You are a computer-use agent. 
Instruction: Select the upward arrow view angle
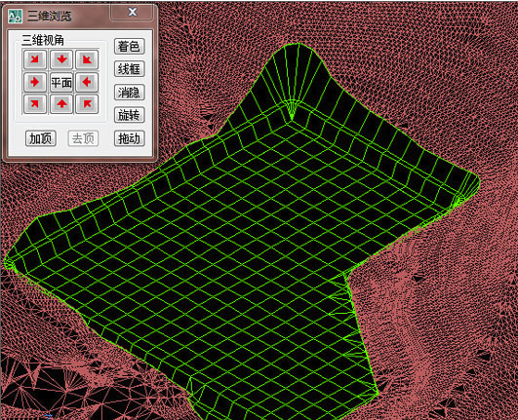click(x=61, y=104)
